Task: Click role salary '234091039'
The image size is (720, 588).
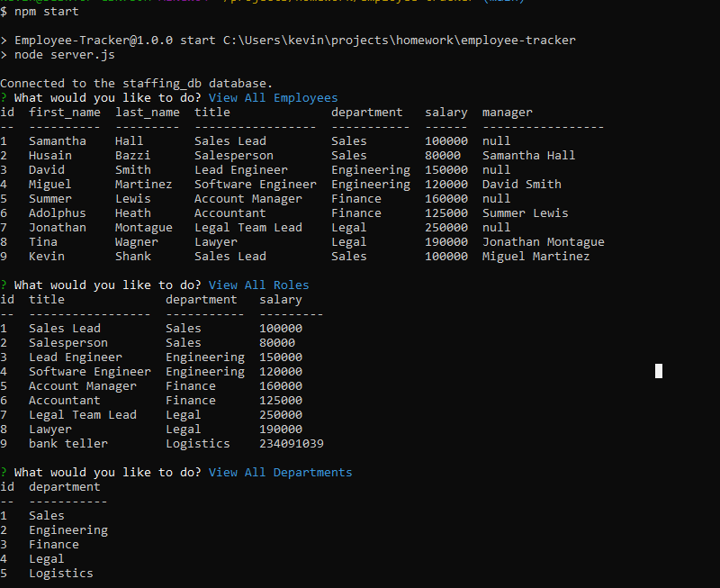Action: [292, 444]
